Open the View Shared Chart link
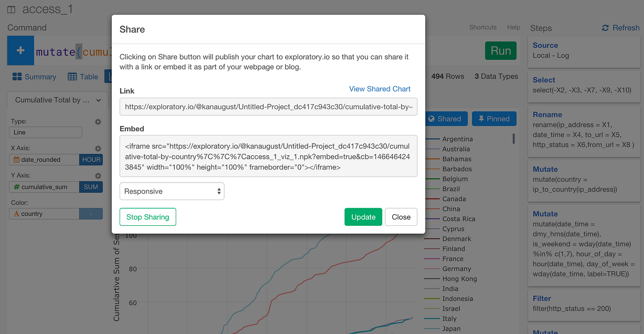This screenshot has width=644, height=334. pyautogui.click(x=379, y=88)
